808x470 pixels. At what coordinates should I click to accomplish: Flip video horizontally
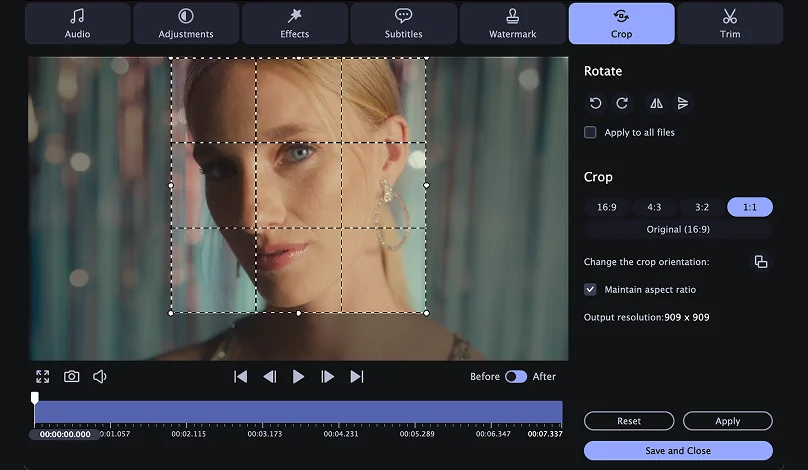click(656, 103)
